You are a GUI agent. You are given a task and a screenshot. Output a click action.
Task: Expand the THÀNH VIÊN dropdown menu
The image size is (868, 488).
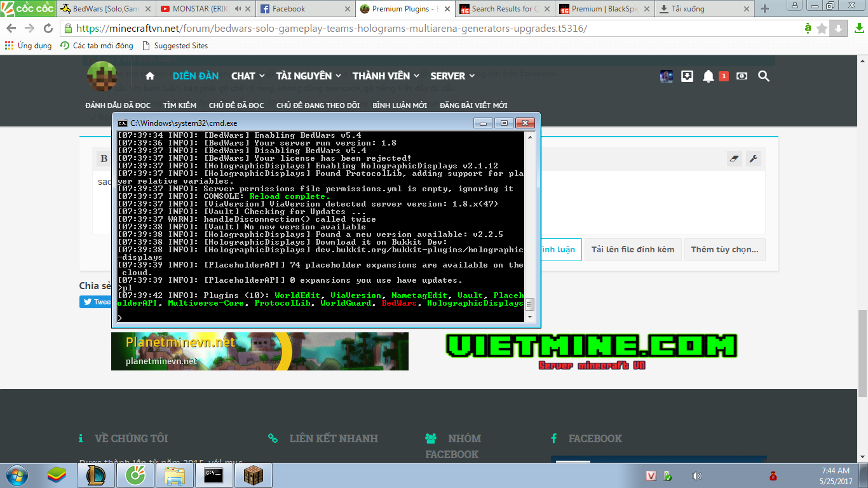386,76
